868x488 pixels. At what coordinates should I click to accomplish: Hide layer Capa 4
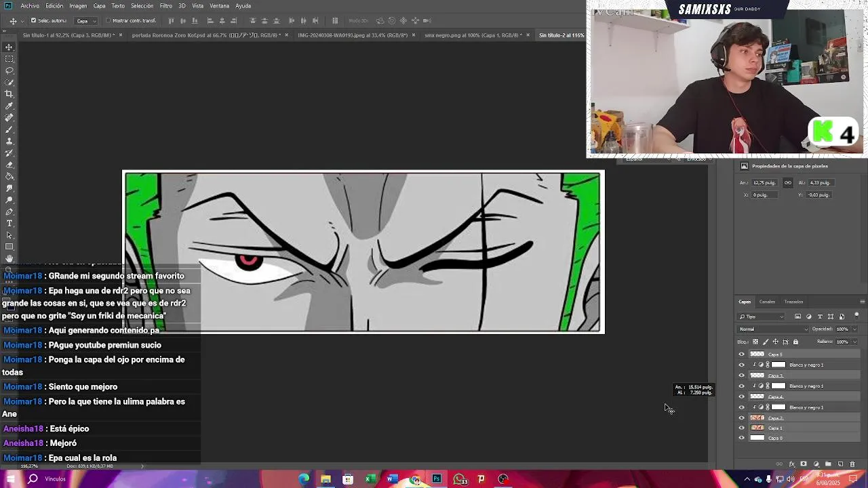point(741,396)
